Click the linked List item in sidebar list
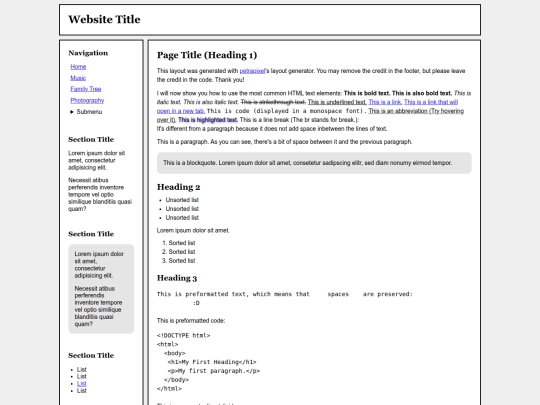The width and height of the screenshot is (540, 405). [x=82, y=384]
